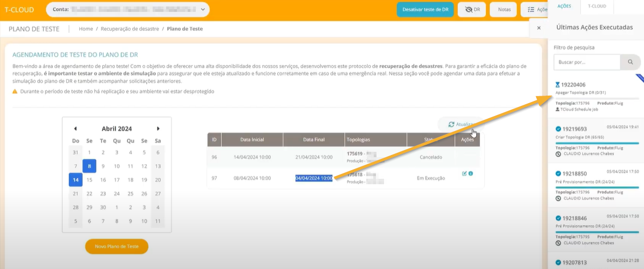
Task: Click the Cancelado status cell
Action: (x=431, y=157)
